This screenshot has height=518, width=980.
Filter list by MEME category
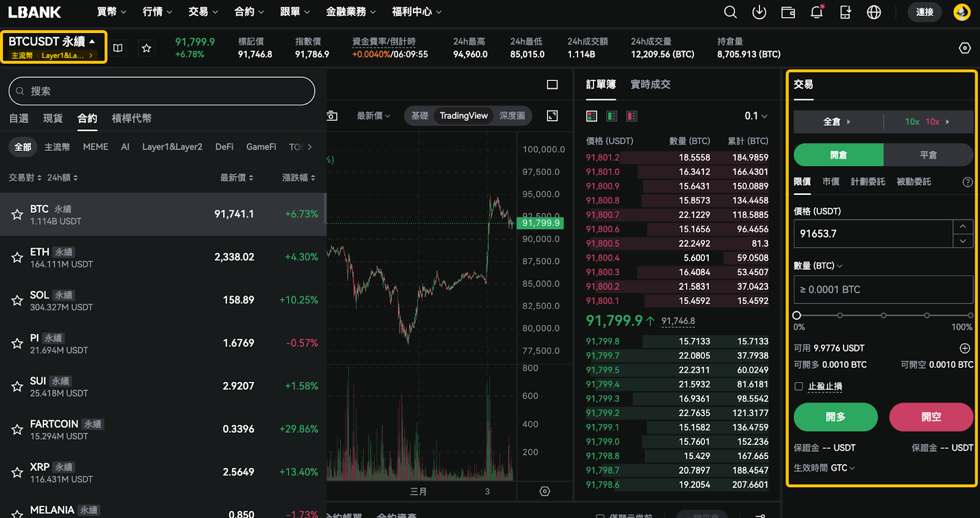click(x=96, y=147)
